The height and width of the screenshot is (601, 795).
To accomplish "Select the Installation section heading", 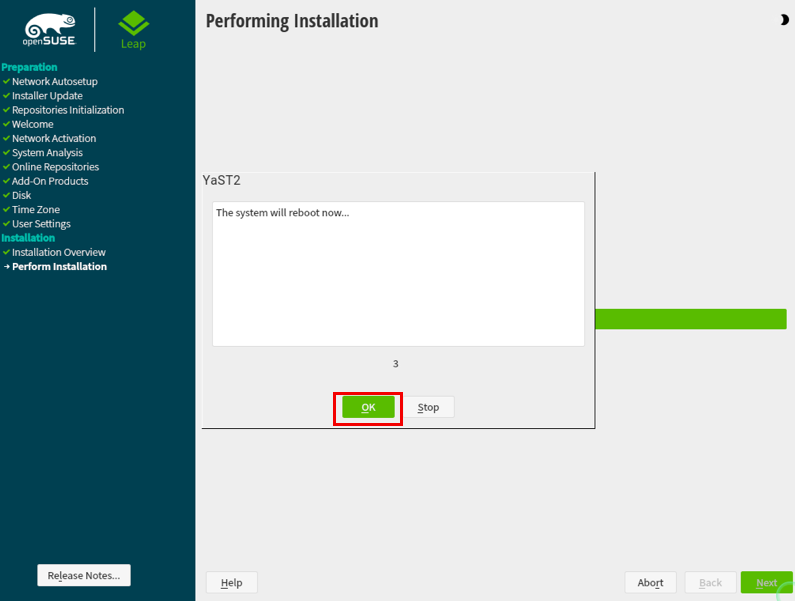I will coord(28,238).
